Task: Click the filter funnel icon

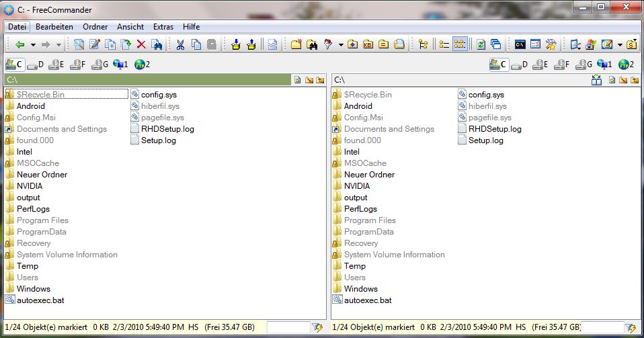Action: (328, 44)
